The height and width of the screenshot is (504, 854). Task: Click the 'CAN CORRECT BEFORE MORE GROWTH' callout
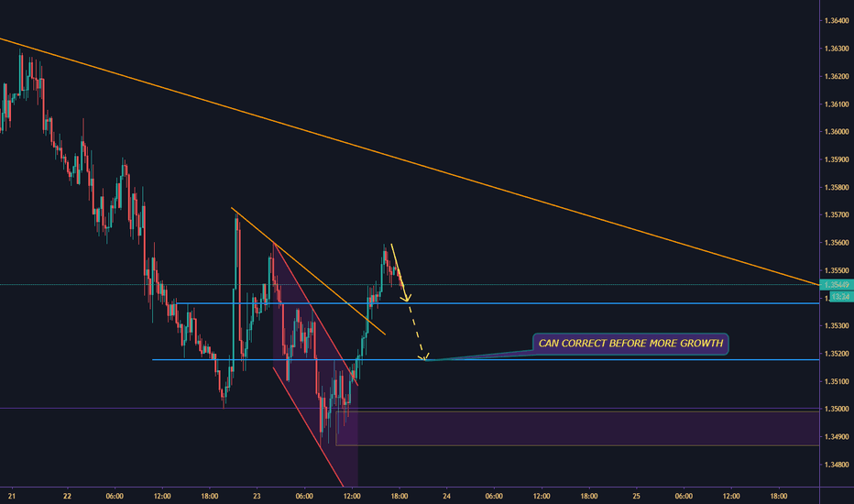click(630, 344)
